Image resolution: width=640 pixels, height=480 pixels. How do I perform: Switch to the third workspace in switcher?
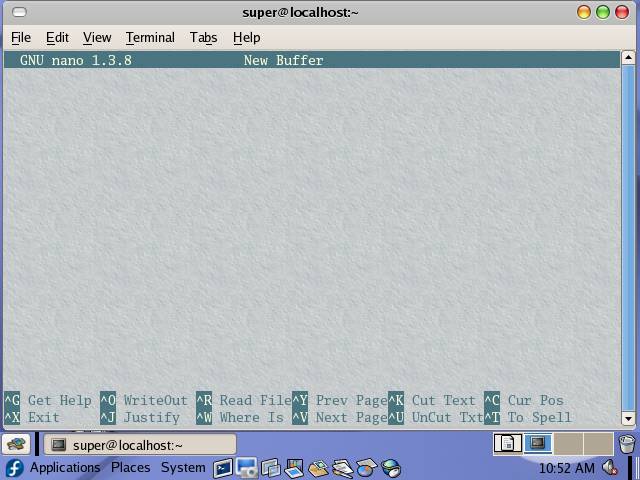[568, 443]
